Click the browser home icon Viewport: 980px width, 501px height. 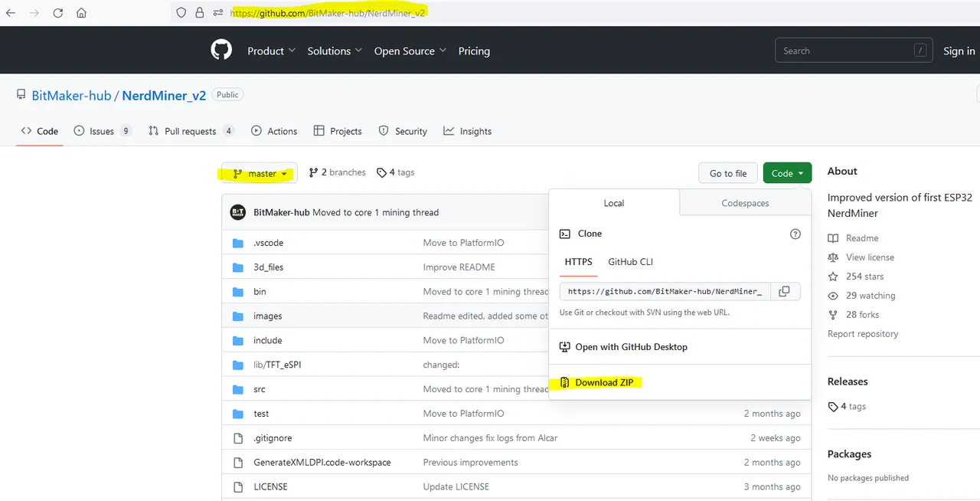coord(81,13)
